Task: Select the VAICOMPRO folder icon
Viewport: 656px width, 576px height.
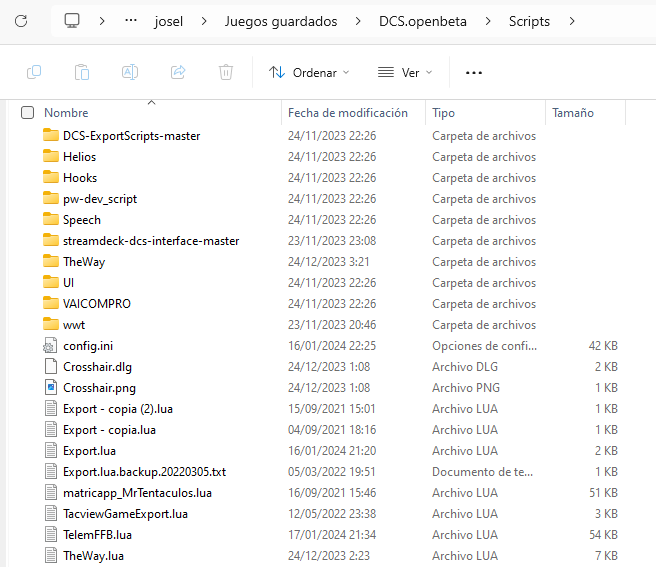Action: pyautogui.click(x=51, y=303)
